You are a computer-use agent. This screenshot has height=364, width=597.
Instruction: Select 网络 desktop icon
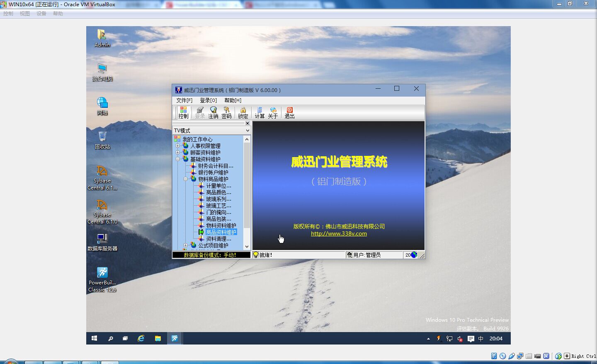coord(102,106)
